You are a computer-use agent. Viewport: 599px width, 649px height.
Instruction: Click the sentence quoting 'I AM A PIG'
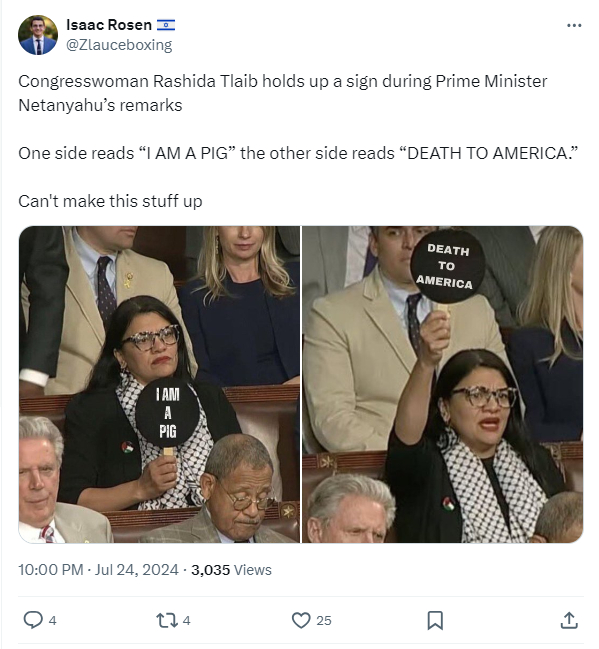pyautogui.click(x=298, y=153)
